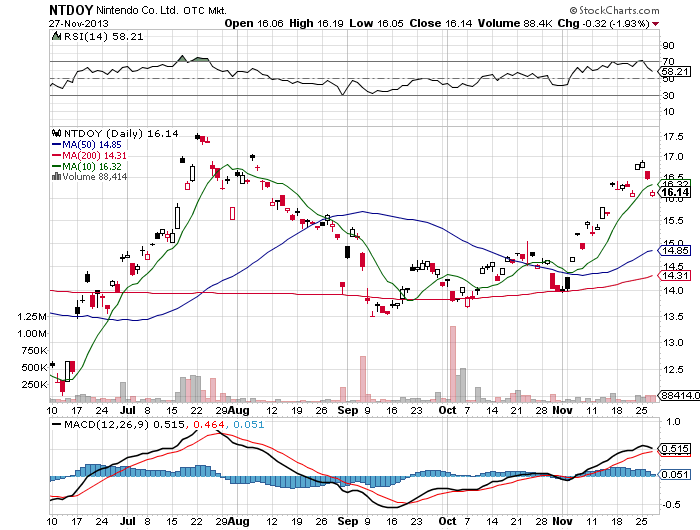Image resolution: width=700 pixels, height=530 pixels.
Task: Click the NTDOY ticker symbol title
Action: pyautogui.click(x=75, y=9)
